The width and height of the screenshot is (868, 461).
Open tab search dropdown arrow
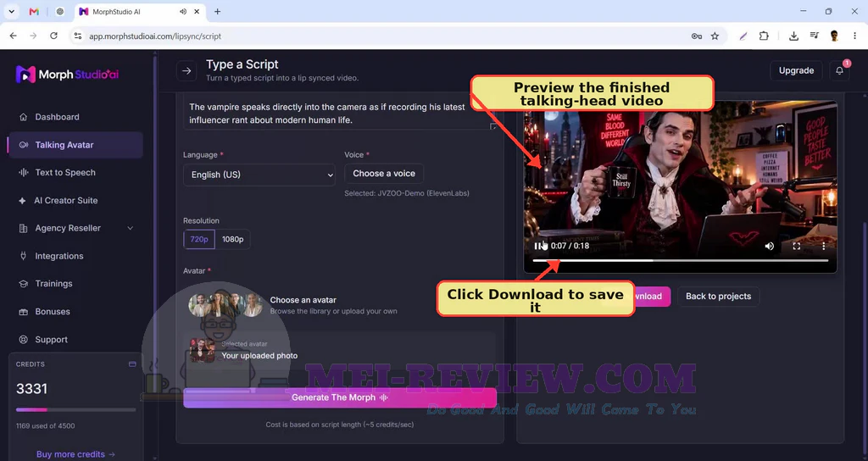tap(12, 12)
